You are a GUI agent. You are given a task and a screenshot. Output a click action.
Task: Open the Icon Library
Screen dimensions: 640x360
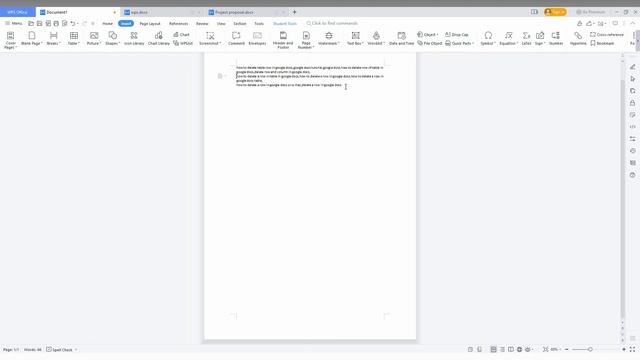134,38
